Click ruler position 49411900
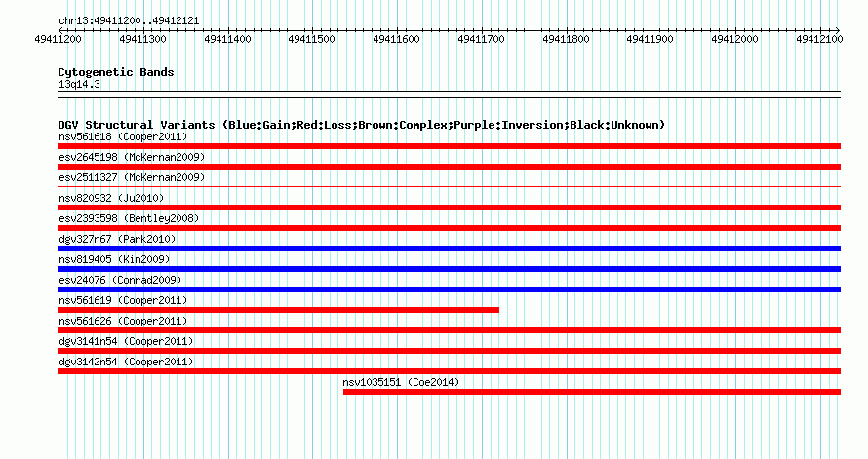The width and height of the screenshot is (868, 459). [650, 39]
